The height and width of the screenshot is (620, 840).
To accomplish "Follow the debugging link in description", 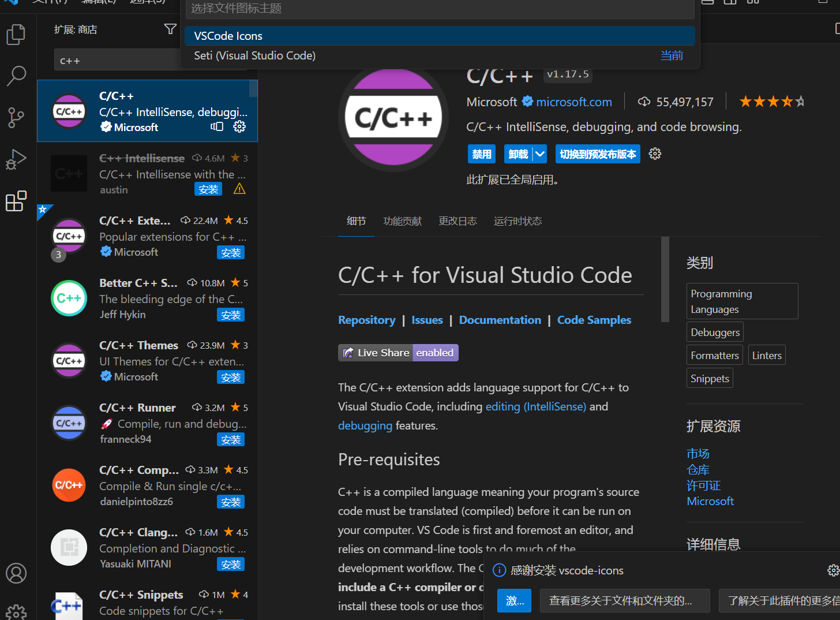I will click(365, 425).
